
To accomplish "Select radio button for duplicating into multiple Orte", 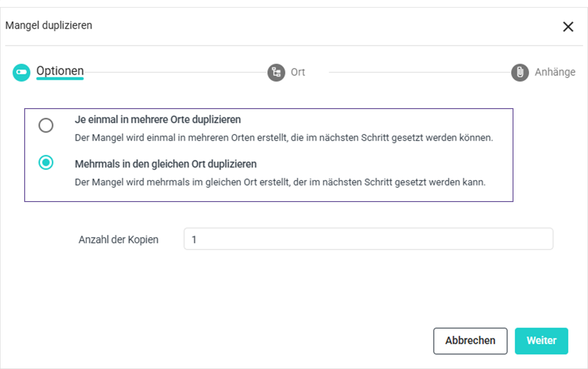I will click(46, 126).
